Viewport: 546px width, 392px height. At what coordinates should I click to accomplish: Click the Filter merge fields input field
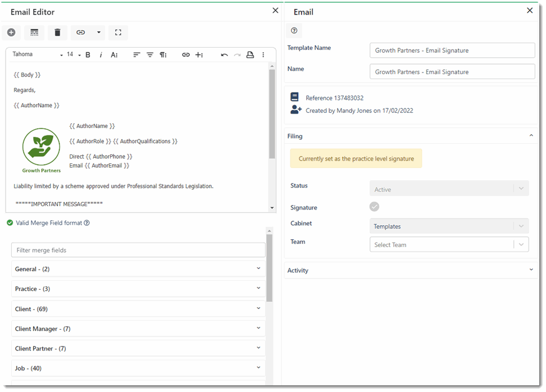point(138,249)
